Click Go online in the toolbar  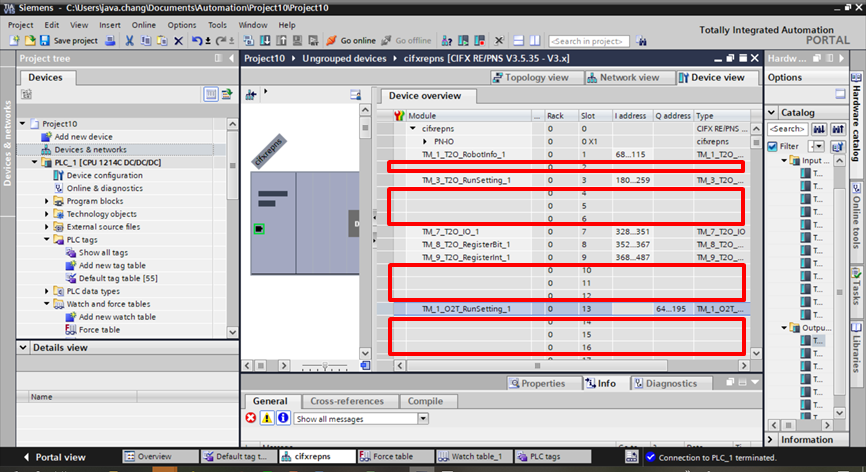click(351, 40)
